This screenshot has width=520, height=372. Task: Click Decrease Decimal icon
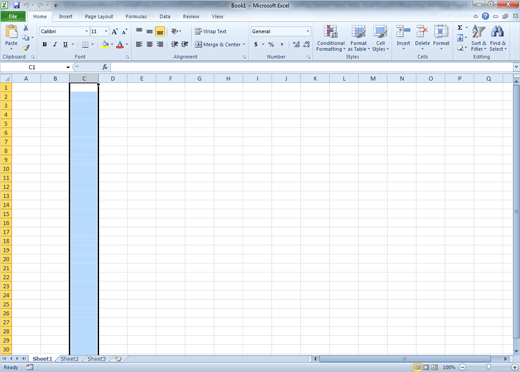[307, 44]
